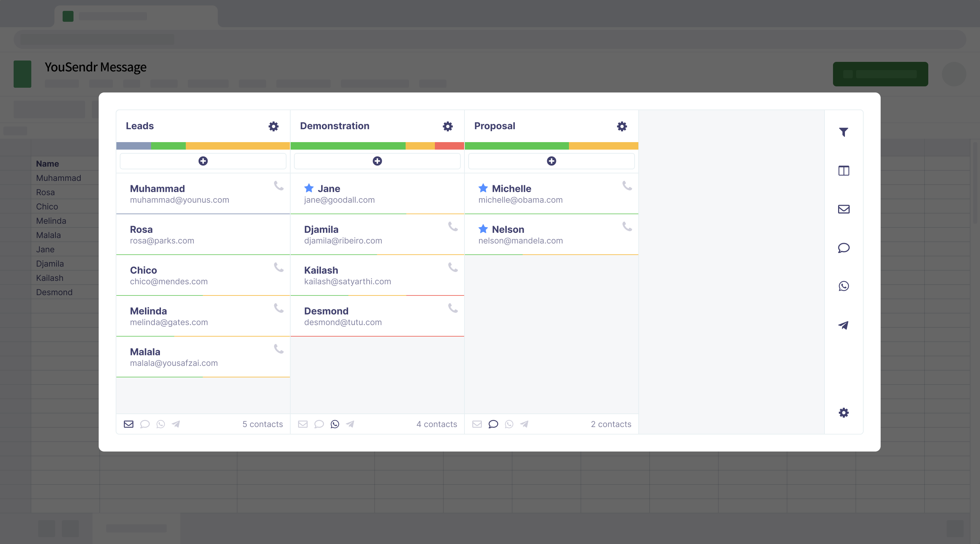Toggle star on Jane's card
The width and height of the screenshot is (980, 544).
pyautogui.click(x=309, y=188)
